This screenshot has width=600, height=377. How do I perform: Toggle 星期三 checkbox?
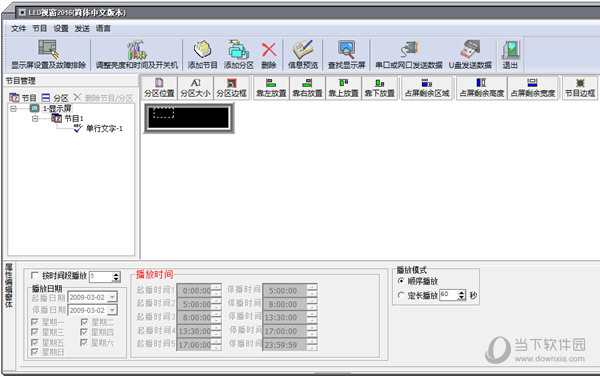(x=34, y=332)
